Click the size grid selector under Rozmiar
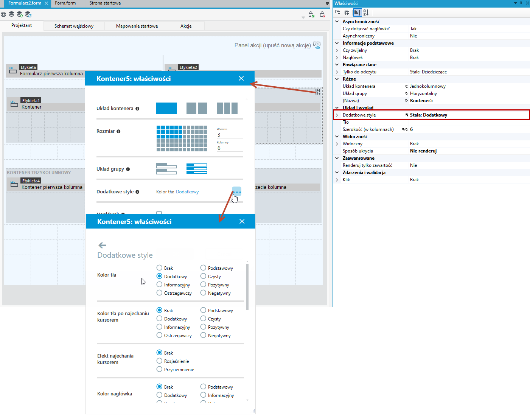 [182, 138]
